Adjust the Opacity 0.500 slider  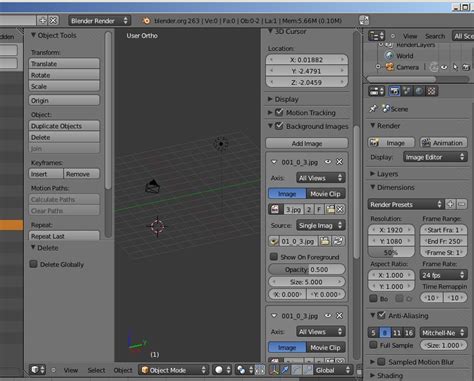(x=307, y=269)
